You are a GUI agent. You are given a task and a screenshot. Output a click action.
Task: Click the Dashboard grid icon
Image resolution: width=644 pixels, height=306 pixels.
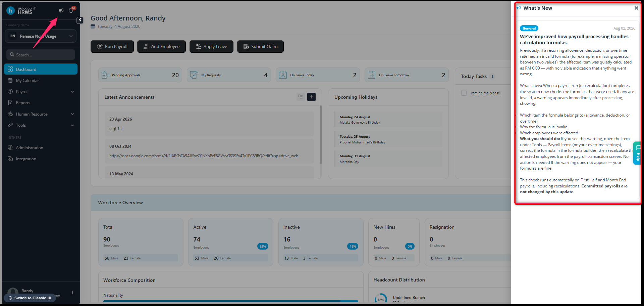10,69
